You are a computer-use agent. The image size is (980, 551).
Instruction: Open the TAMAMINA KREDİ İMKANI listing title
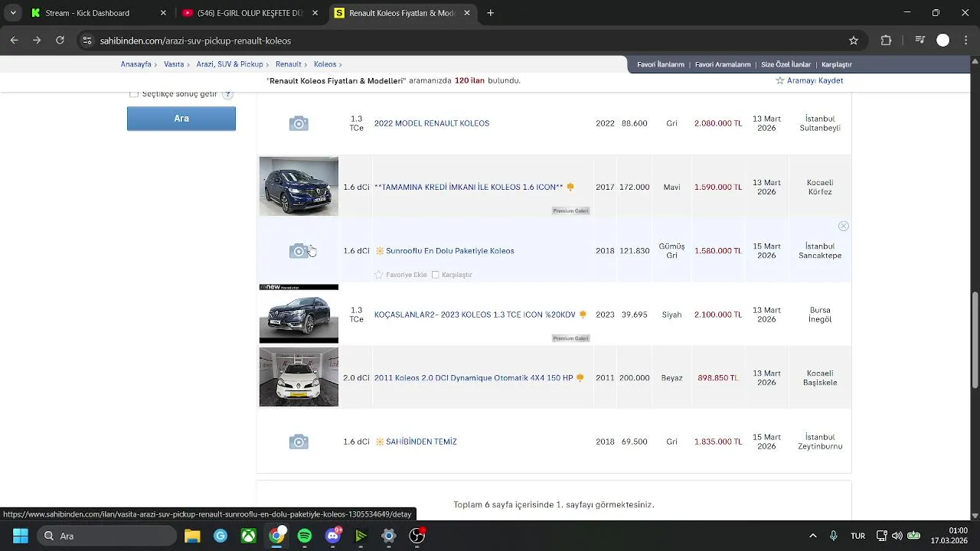(x=469, y=187)
